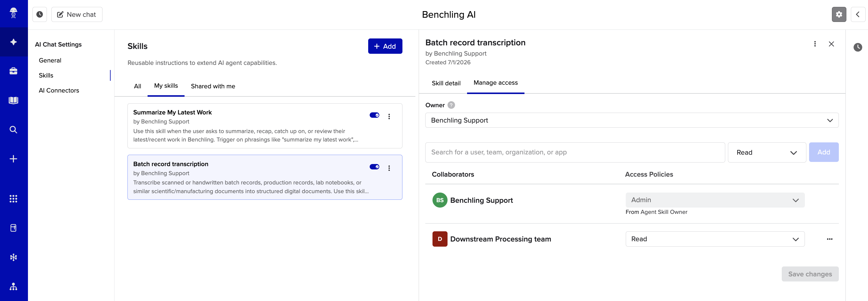This screenshot has height=301, width=868.
Task: Toggle the Batch record transcription skill
Action: pyautogui.click(x=374, y=167)
